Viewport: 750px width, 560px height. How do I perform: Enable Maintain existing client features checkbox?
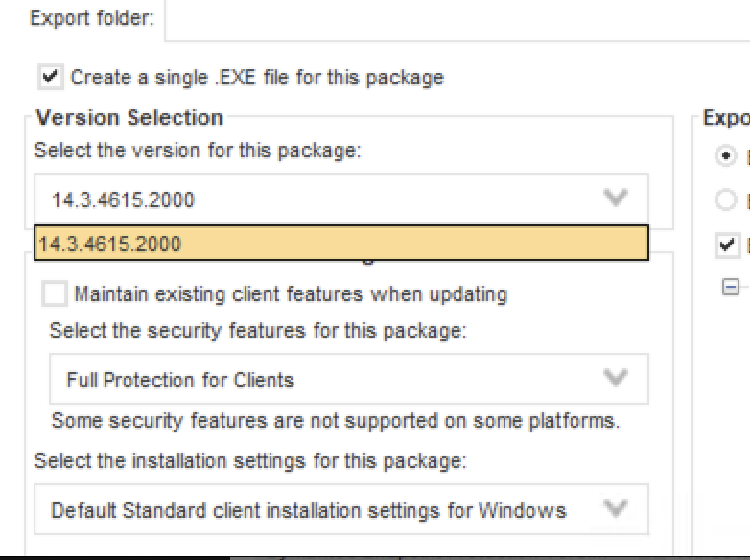[x=56, y=292]
